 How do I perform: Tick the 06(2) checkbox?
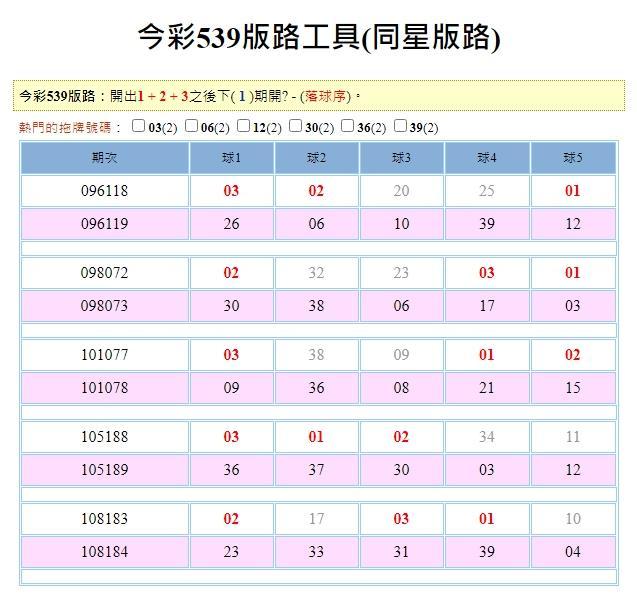point(191,126)
